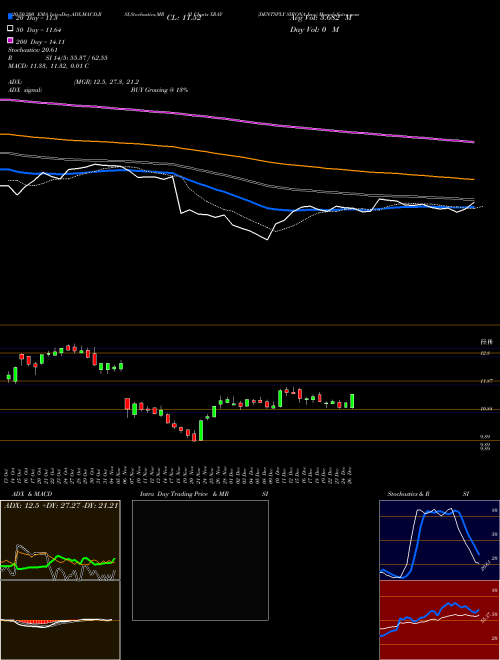This screenshot has width=500, height=660.
Task: Click the last green candlestick on chart
Action: tap(352, 401)
